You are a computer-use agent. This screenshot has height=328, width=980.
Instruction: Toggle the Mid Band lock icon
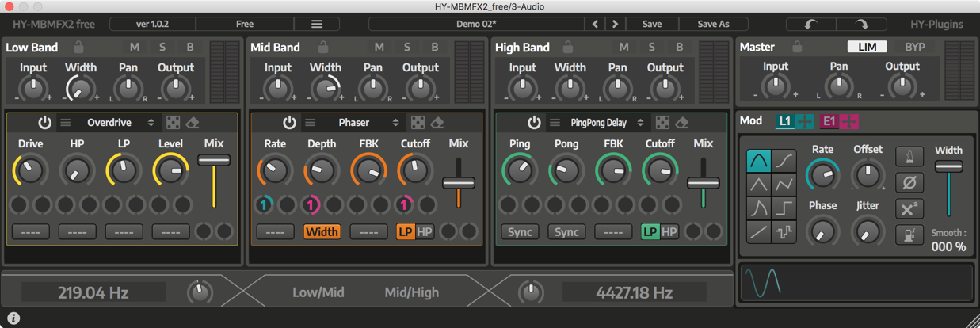point(323,48)
